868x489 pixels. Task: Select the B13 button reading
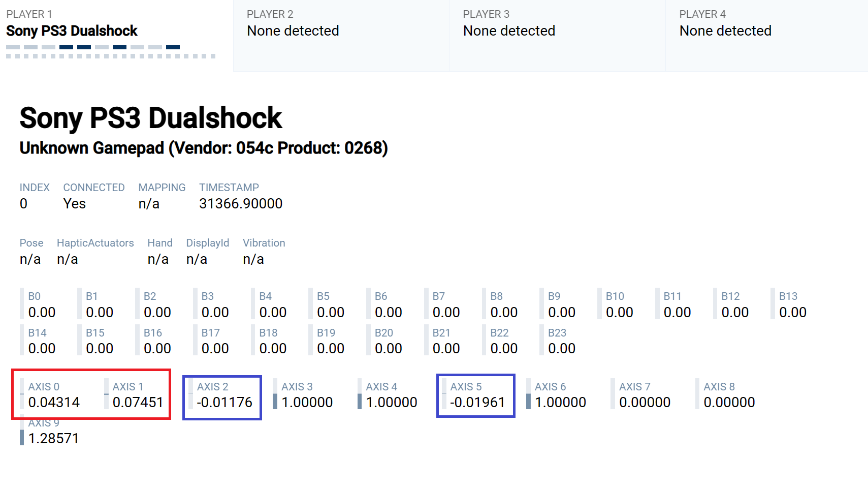790,304
